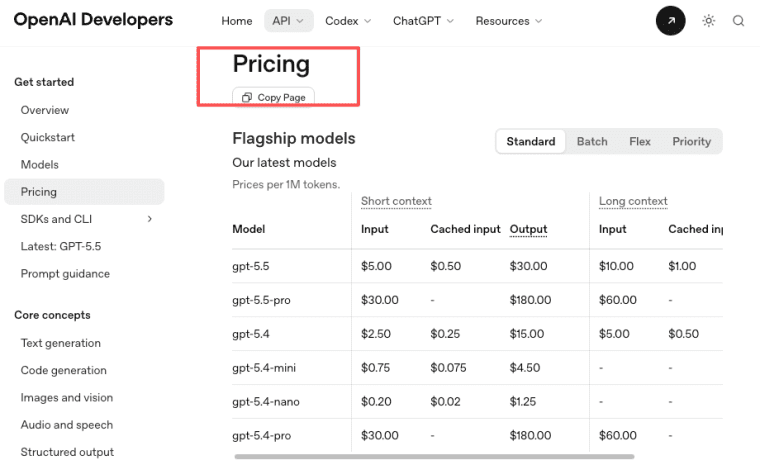Select the Standard pricing tab
Screen dimensions: 760x465
tap(531, 142)
